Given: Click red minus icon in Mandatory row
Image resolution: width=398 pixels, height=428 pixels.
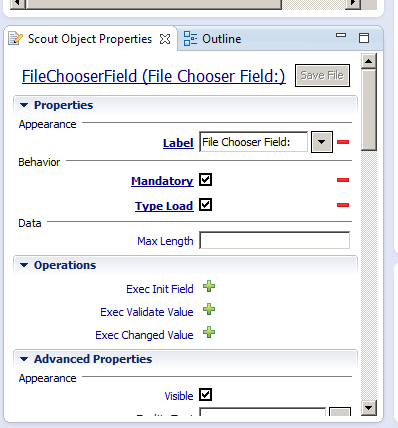Looking at the screenshot, I should coord(343,180).
